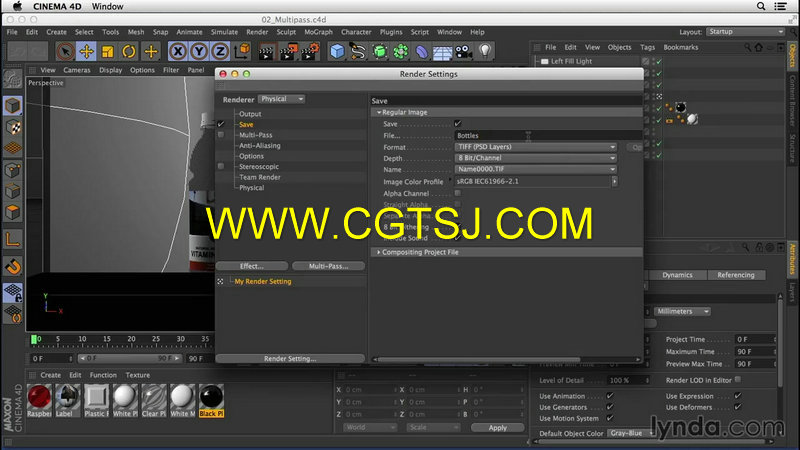Toggle the Use Expression checkbox

(x=738, y=395)
